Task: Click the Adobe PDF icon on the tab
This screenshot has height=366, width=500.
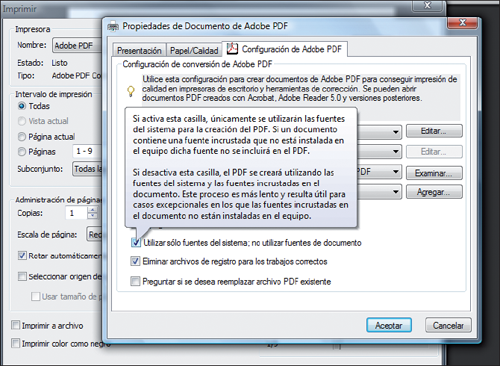Action: click(232, 49)
